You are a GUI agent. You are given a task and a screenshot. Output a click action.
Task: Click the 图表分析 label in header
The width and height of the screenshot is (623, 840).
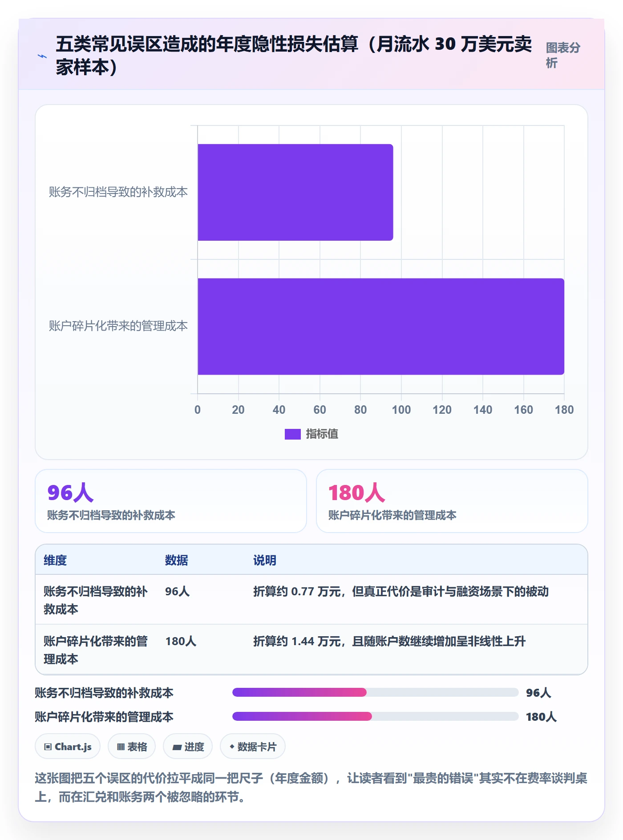click(563, 55)
